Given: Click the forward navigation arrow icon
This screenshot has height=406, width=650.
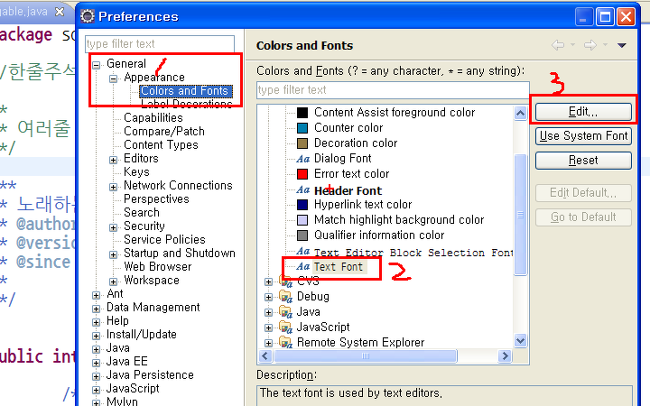Looking at the screenshot, I should pyautogui.click(x=590, y=45).
